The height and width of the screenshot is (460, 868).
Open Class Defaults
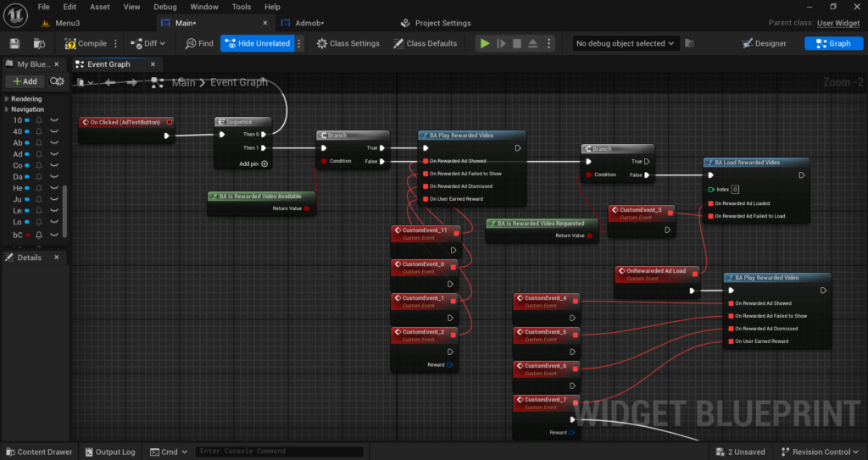(x=426, y=43)
